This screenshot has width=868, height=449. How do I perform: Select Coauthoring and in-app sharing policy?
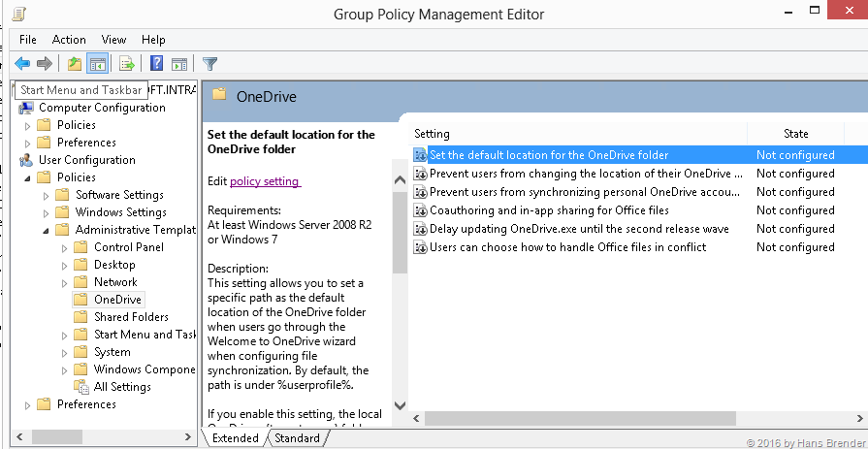point(549,210)
